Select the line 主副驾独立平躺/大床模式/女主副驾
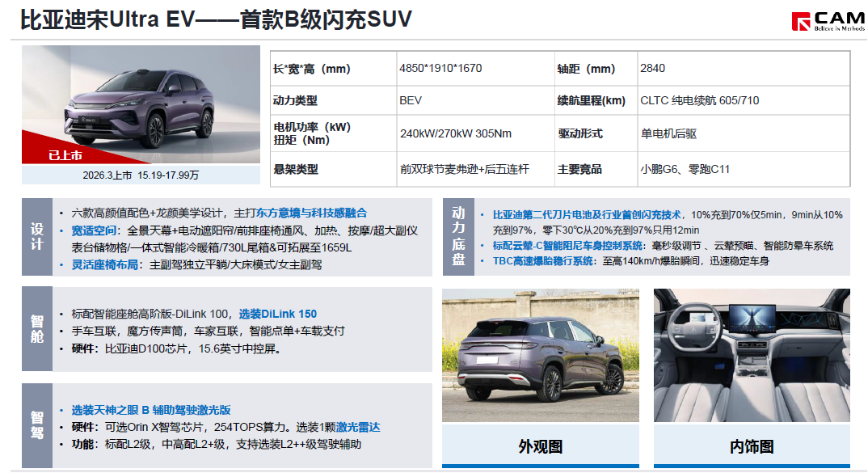 coord(235,264)
